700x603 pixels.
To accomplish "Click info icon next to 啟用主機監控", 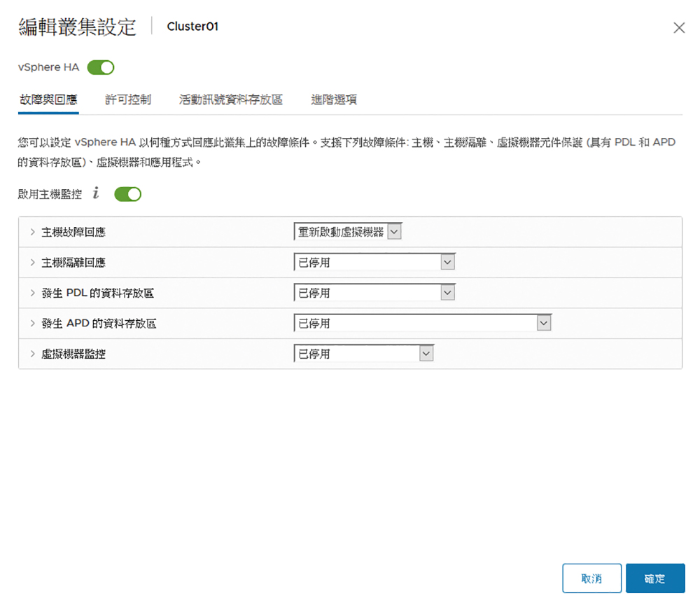I will (x=95, y=193).
